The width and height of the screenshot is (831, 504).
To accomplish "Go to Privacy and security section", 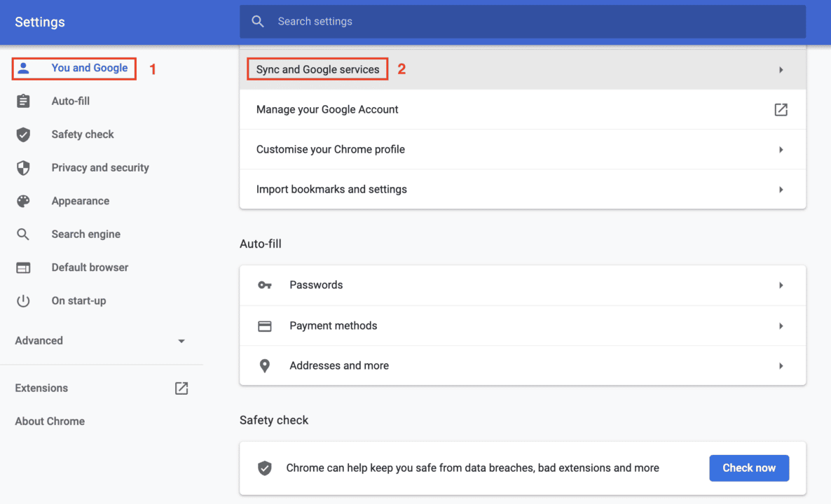I will coord(100,168).
